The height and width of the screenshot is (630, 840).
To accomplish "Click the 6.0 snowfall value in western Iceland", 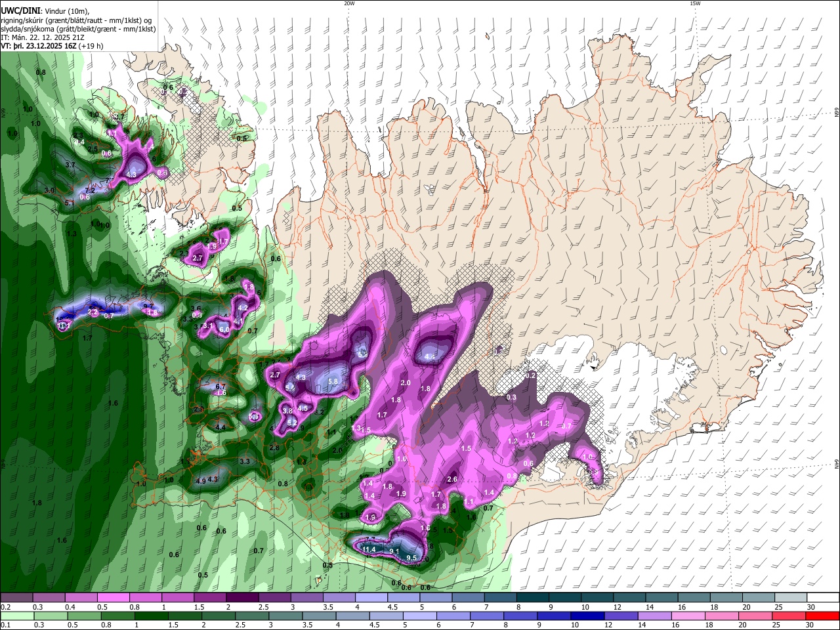I will point(224,329).
